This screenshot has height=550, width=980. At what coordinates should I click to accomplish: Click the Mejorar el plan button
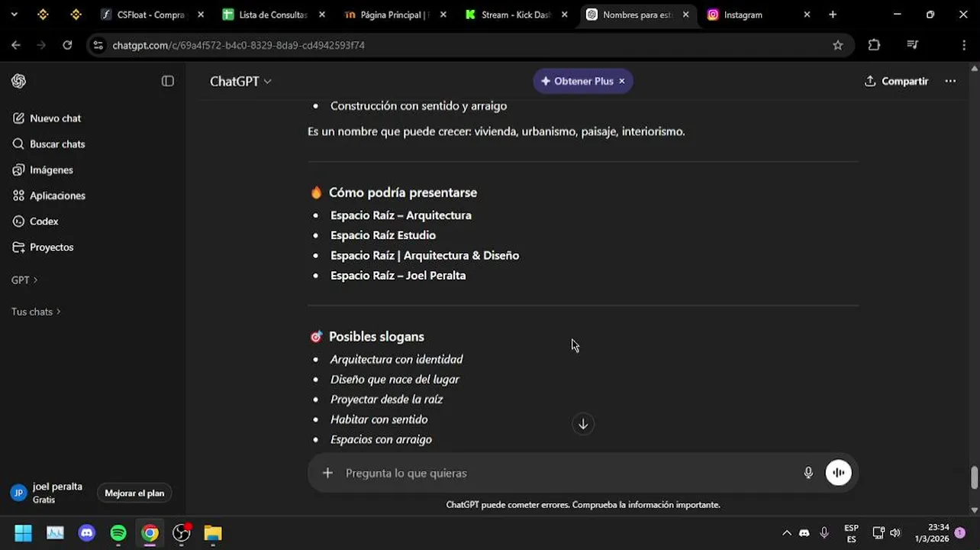coord(134,493)
